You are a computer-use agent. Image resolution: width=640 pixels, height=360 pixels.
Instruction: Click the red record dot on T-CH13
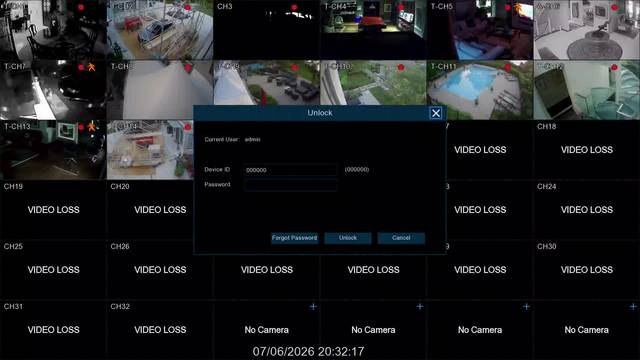[81, 127]
